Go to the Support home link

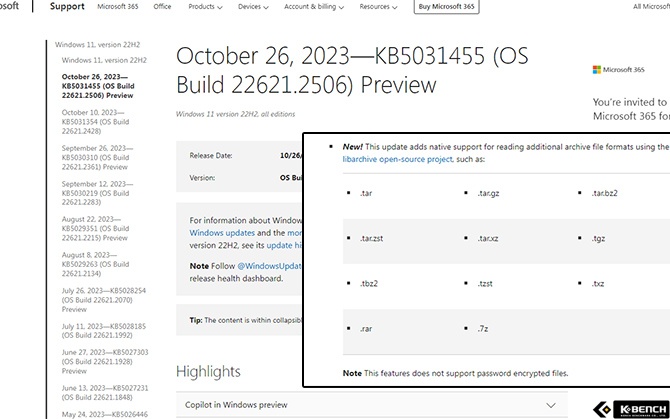[x=67, y=6]
